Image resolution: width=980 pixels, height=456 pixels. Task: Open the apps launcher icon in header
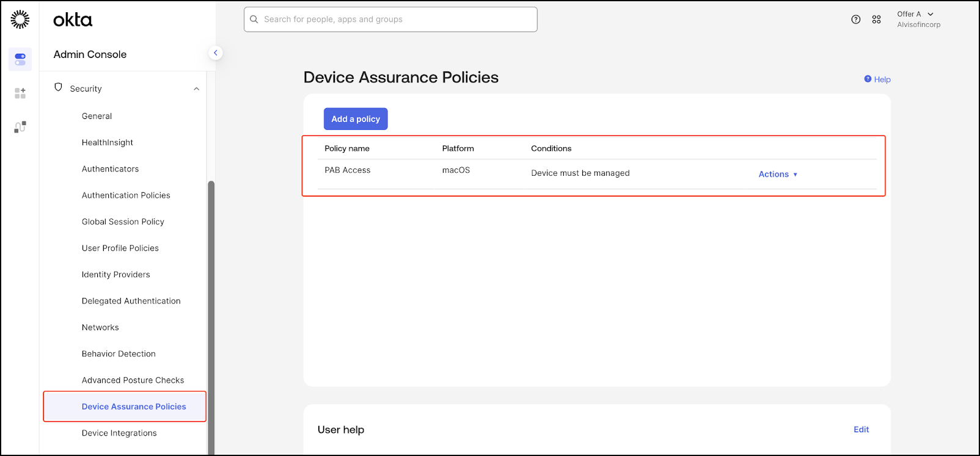[876, 20]
